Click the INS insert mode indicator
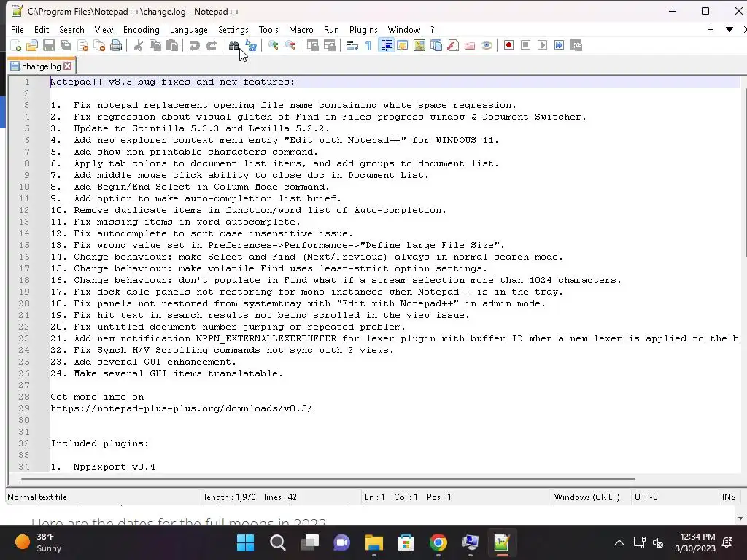 729,497
